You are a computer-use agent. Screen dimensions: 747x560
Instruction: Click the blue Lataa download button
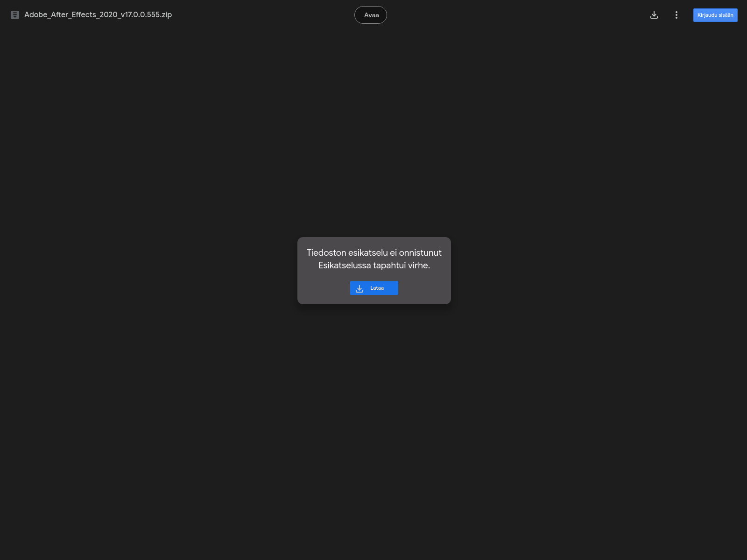(374, 288)
